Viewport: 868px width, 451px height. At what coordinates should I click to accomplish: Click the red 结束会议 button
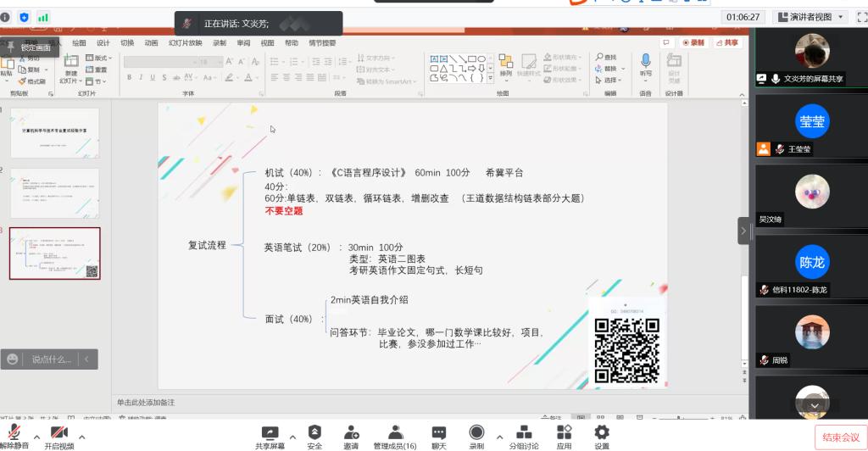(x=840, y=437)
